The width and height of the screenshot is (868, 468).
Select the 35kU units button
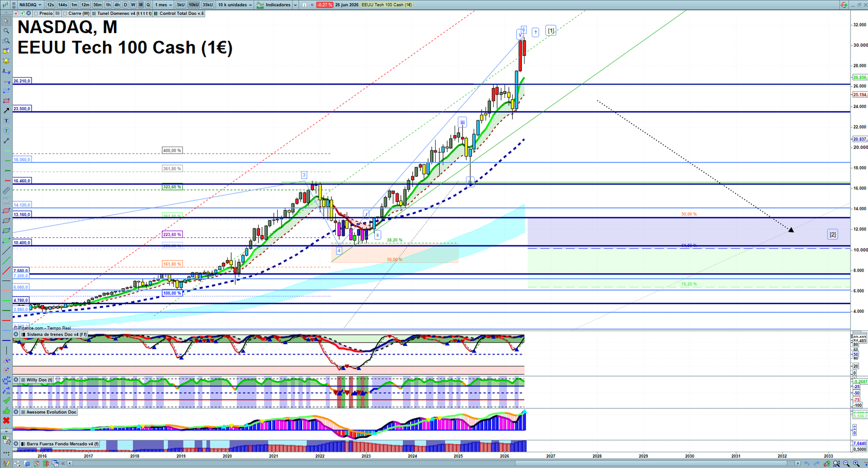pyautogui.click(x=208, y=5)
